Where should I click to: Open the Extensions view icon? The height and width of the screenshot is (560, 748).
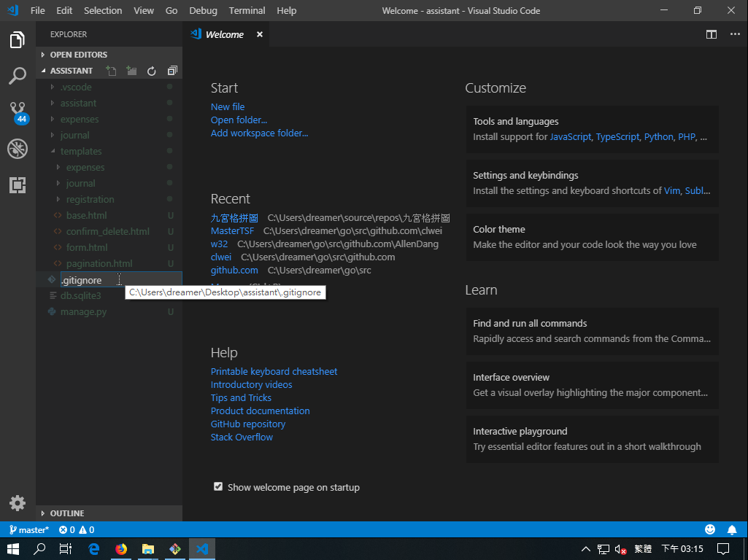tap(18, 185)
